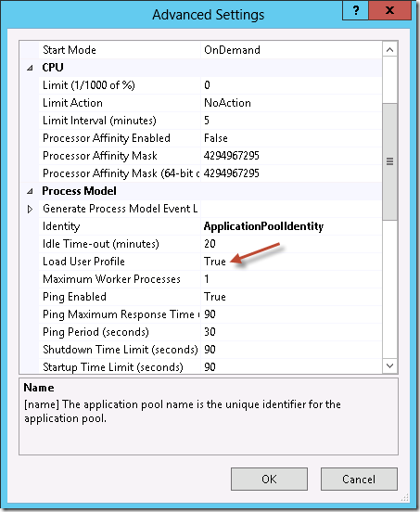Click the Processor Affinity Enabled False value
This screenshot has height=512, width=420.
click(216, 138)
